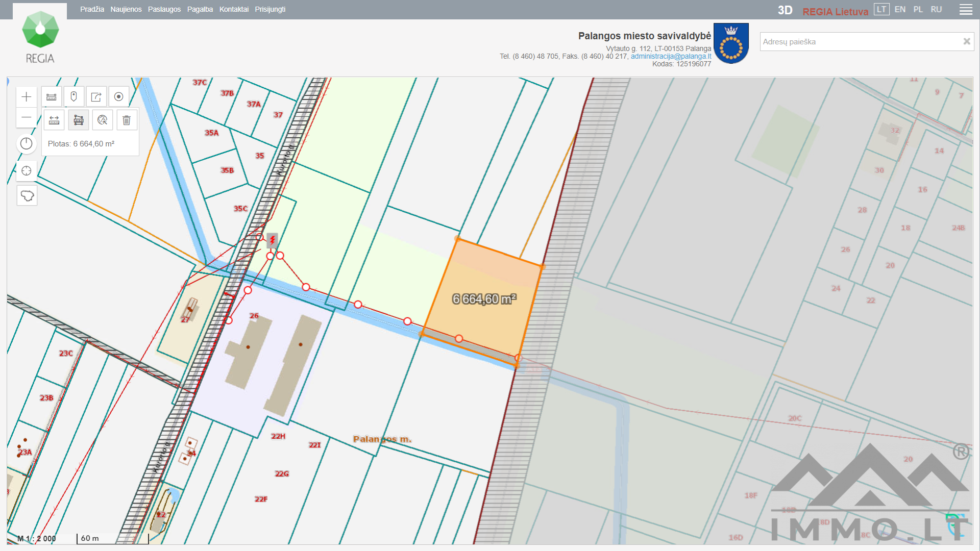Click the 6 664,60 m² area label

click(x=484, y=299)
